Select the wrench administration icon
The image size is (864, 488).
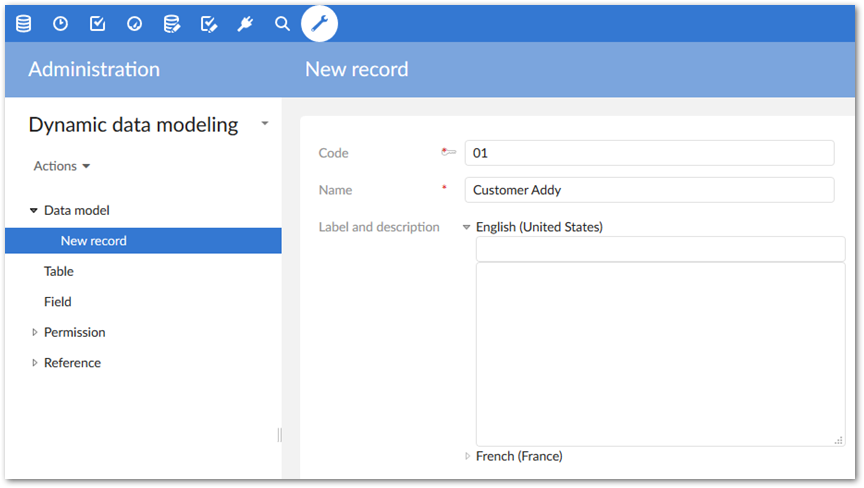[319, 23]
